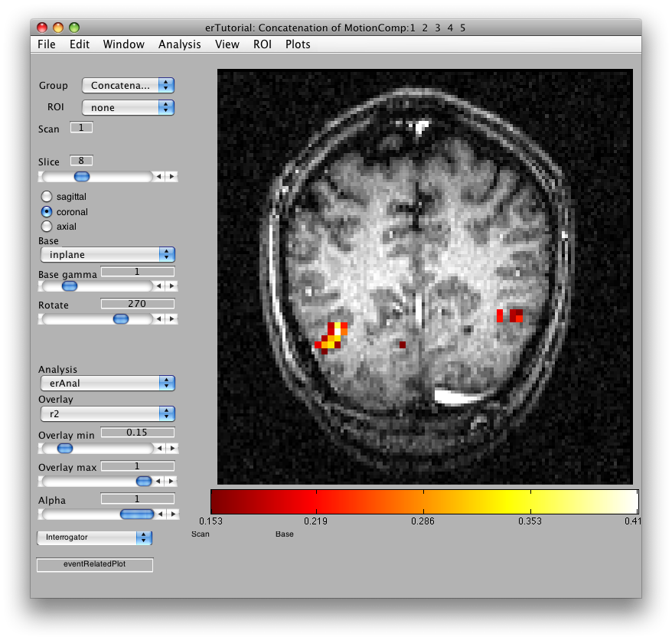Open the File menu
672x640 pixels.
coord(46,44)
